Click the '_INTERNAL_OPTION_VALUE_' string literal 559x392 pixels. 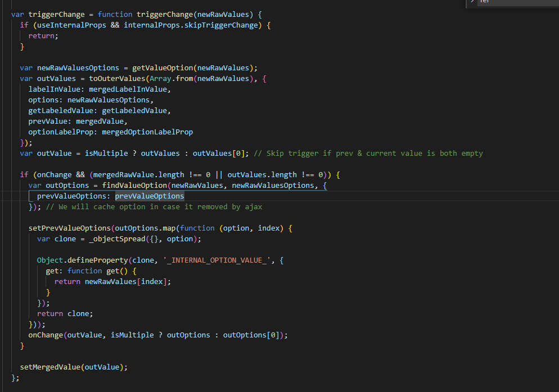217,261
